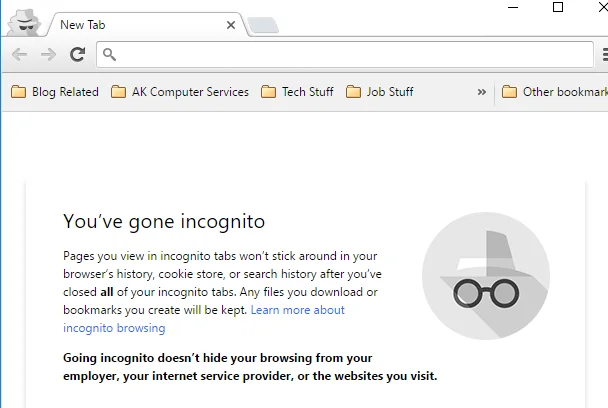Follow the Learn more about incognito browsing link
Screen dimensions: 608x408
(297, 310)
